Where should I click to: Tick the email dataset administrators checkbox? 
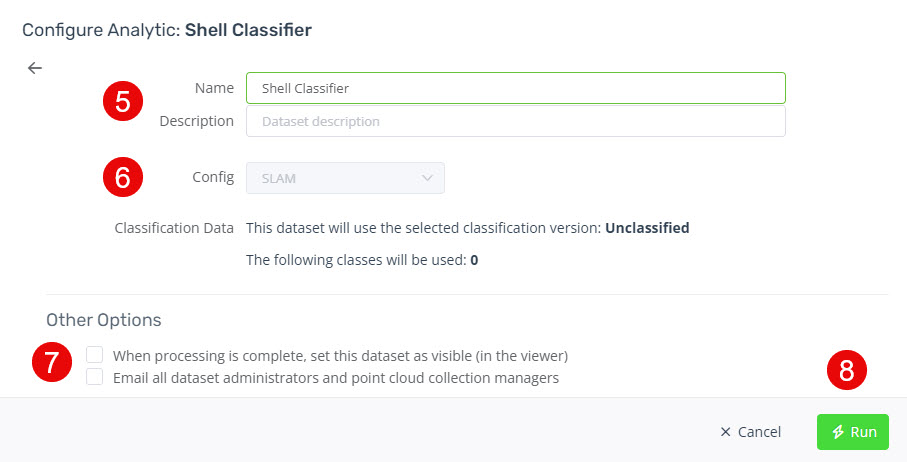click(x=94, y=377)
